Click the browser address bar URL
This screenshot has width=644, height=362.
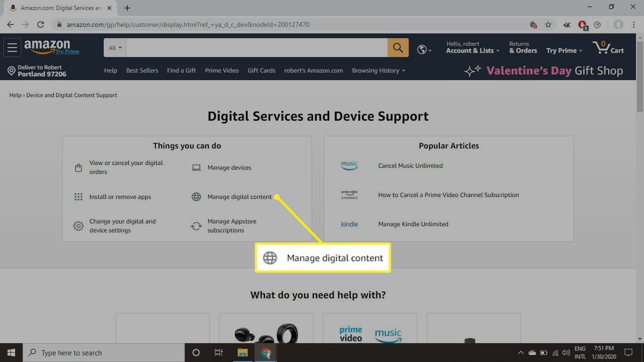(x=188, y=25)
